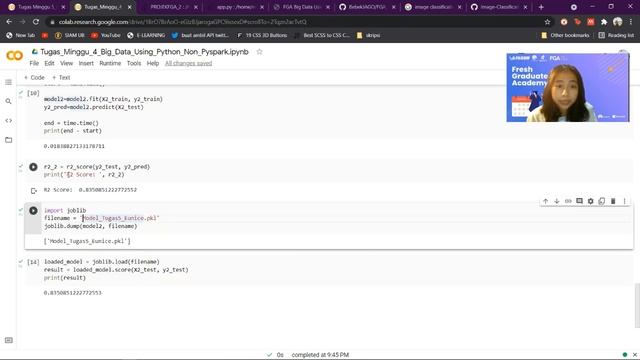Add a comment to the cell
Image resolution: width=640 pixels, height=360 pixels.
pos(579,201)
